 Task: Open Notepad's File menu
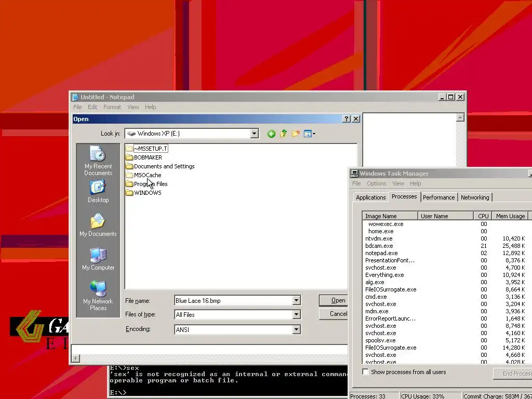[x=77, y=107]
